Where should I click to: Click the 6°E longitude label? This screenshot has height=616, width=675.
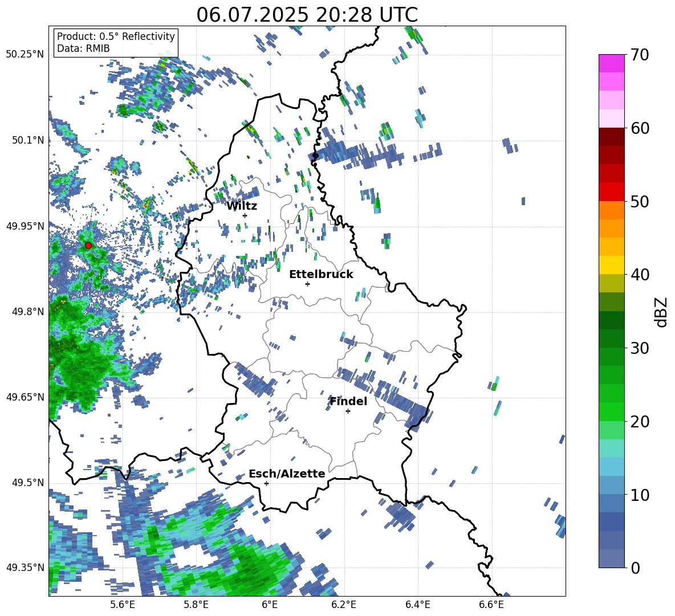tap(270, 605)
